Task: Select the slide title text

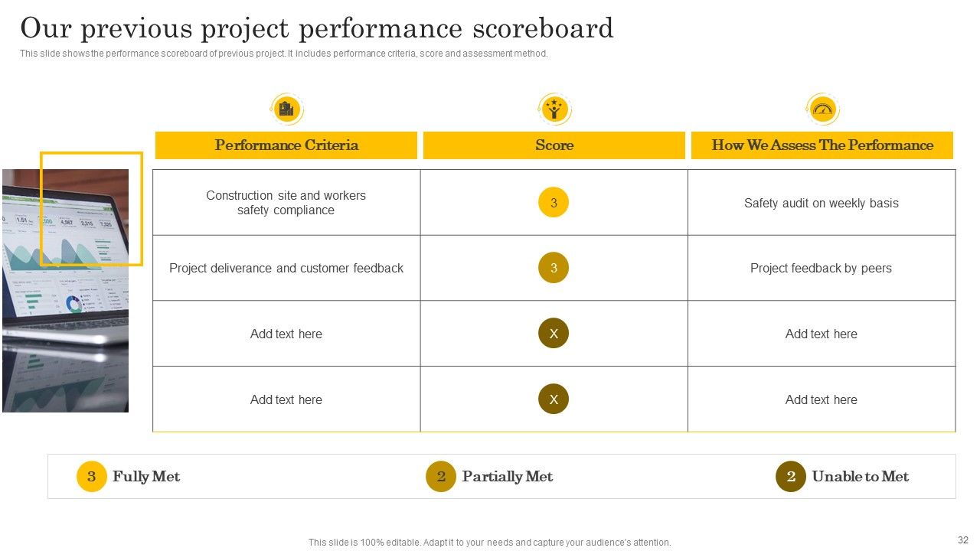Action: pyautogui.click(x=317, y=28)
